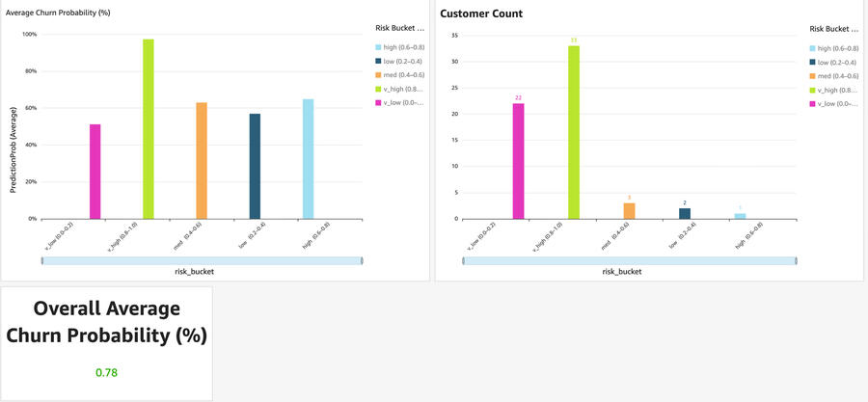The height and width of the screenshot is (402, 868).
Task: Select the low bar labeled 2 in Customer Count
Action: [x=684, y=213]
